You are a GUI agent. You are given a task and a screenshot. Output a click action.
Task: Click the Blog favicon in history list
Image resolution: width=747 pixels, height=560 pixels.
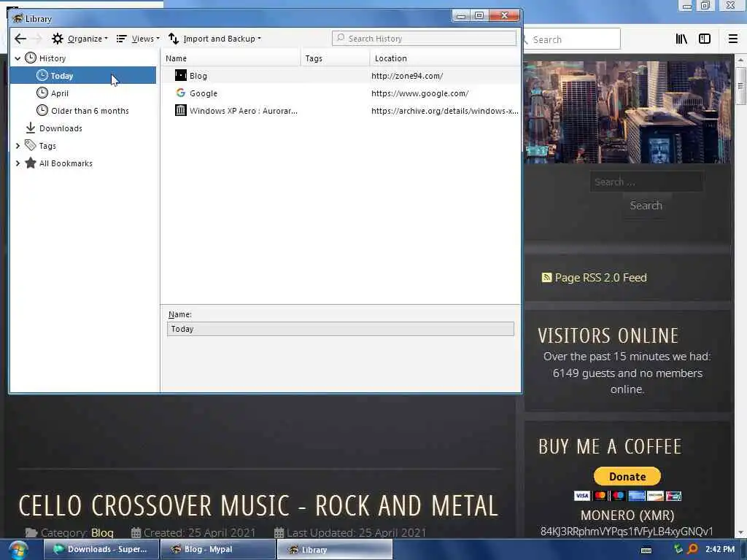181,75
